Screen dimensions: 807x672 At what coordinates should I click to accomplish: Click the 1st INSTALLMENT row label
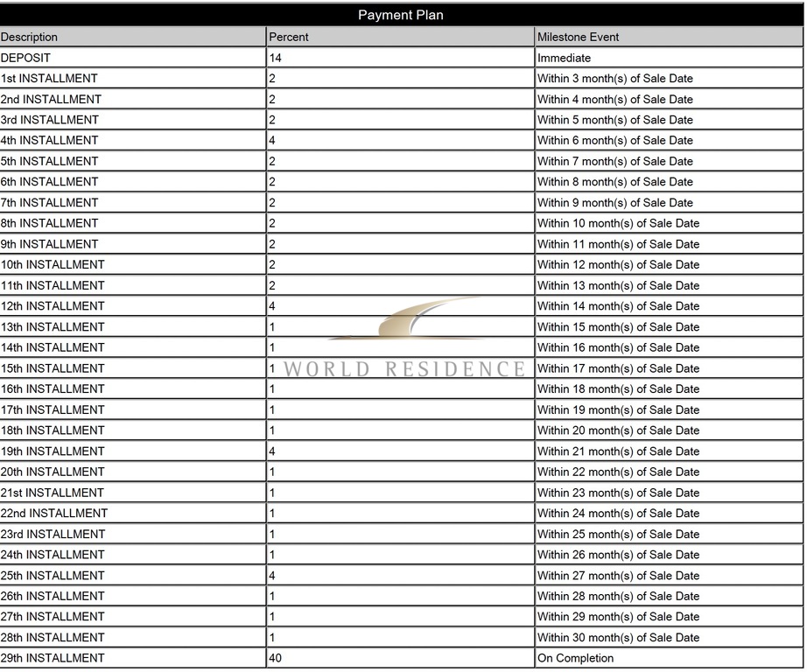pos(49,79)
